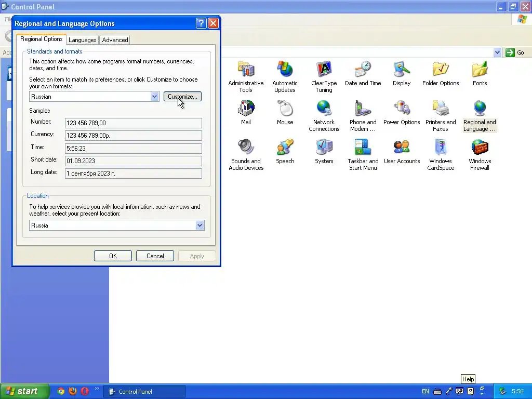Click OK in Regional and Language Options

(x=113, y=256)
